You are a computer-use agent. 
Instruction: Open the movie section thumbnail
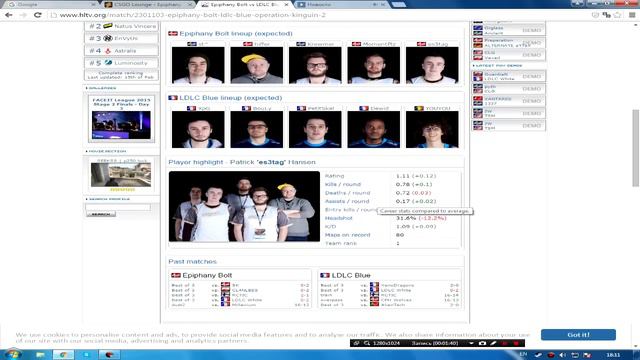point(121,175)
